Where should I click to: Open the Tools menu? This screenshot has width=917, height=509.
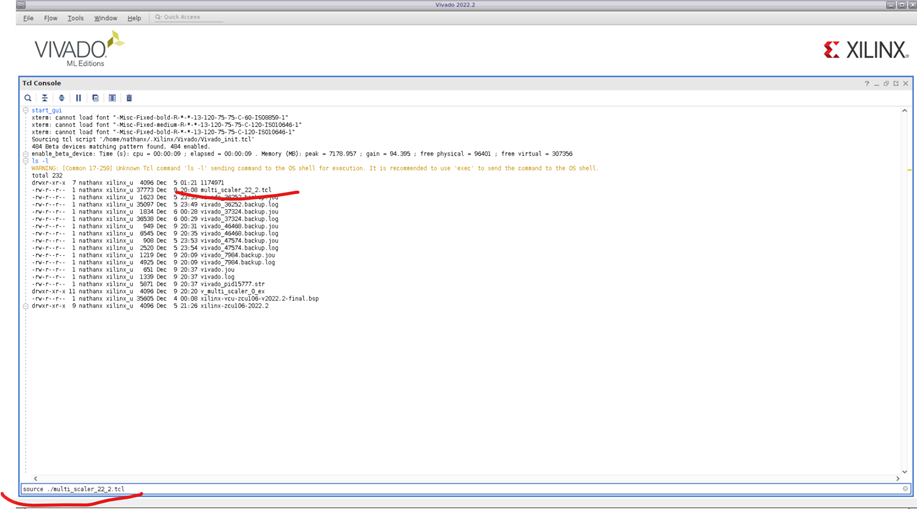76,18
